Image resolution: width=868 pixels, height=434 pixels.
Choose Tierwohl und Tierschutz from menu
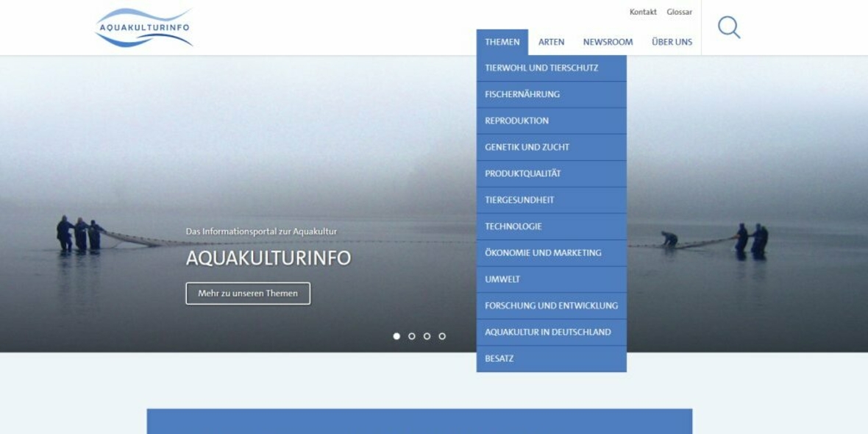pyautogui.click(x=541, y=68)
